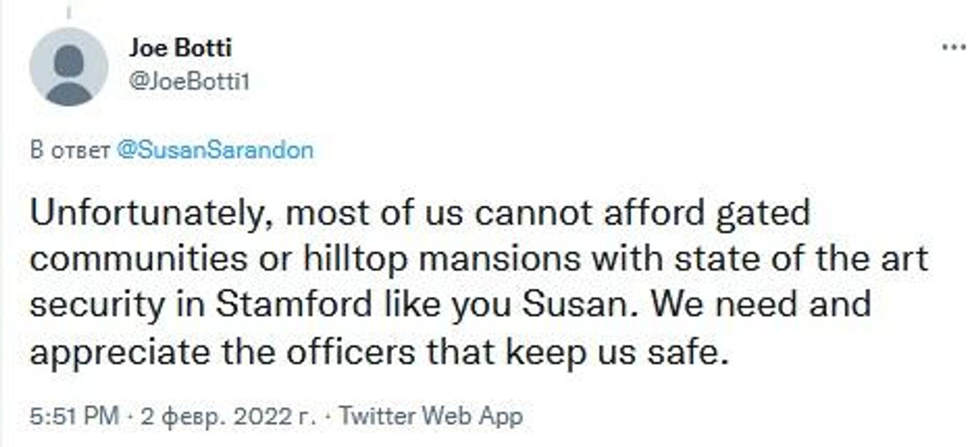
Task: Open the Joe Botti display name profile link
Action: point(180,48)
